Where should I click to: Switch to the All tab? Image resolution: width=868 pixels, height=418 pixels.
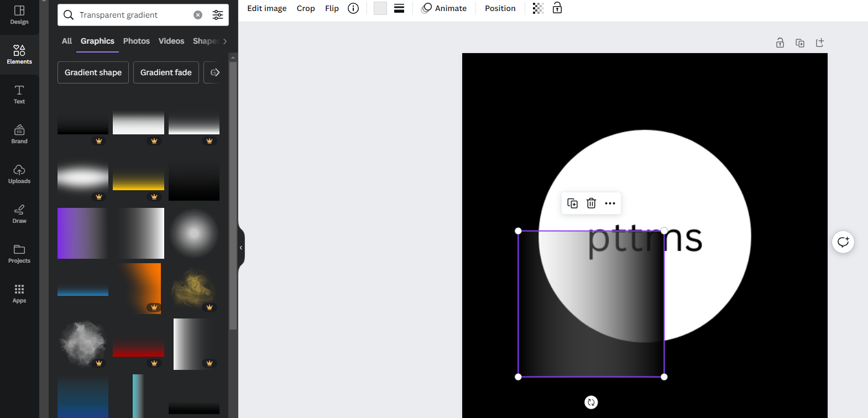click(67, 41)
